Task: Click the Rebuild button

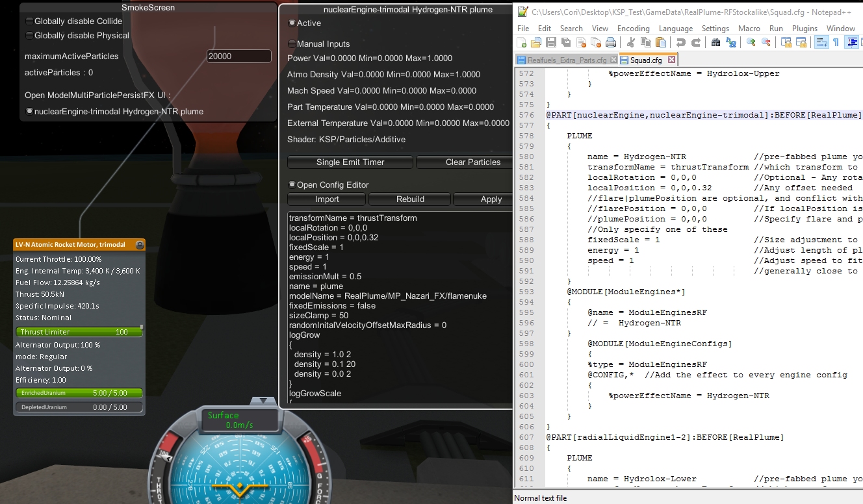Action: click(x=410, y=199)
